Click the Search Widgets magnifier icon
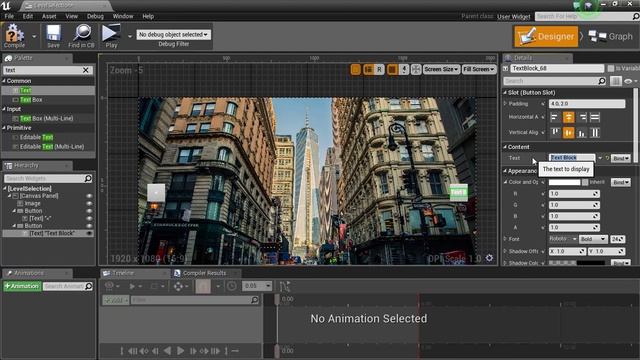This screenshot has width=640, height=360. 88,178
